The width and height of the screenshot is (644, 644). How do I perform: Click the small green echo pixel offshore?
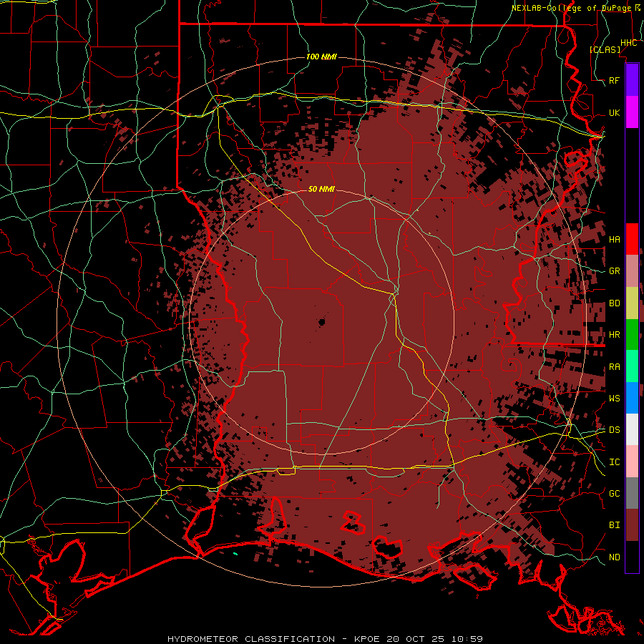click(235, 554)
